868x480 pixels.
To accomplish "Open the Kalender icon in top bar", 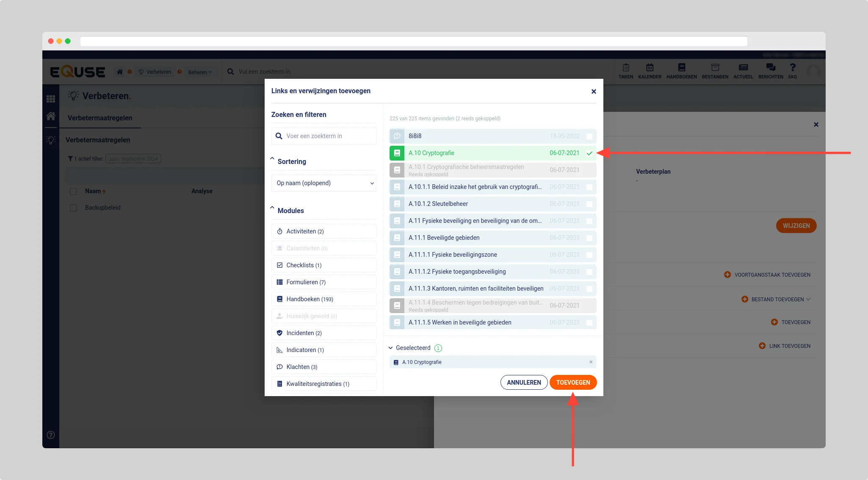I will [650, 68].
